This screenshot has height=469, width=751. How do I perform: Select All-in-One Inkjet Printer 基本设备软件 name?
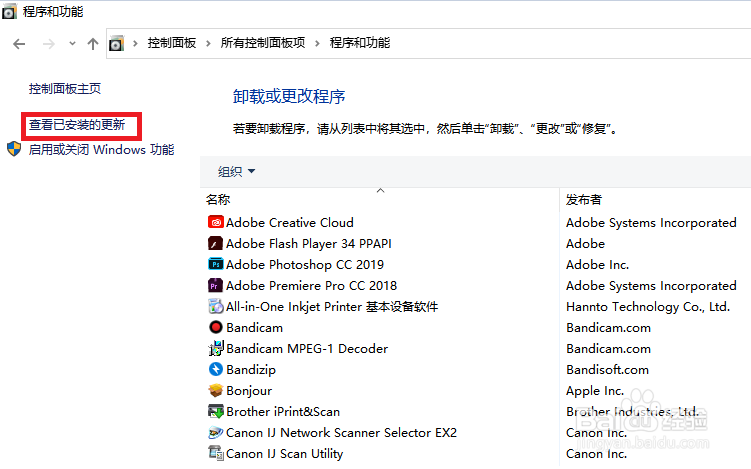(332, 307)
